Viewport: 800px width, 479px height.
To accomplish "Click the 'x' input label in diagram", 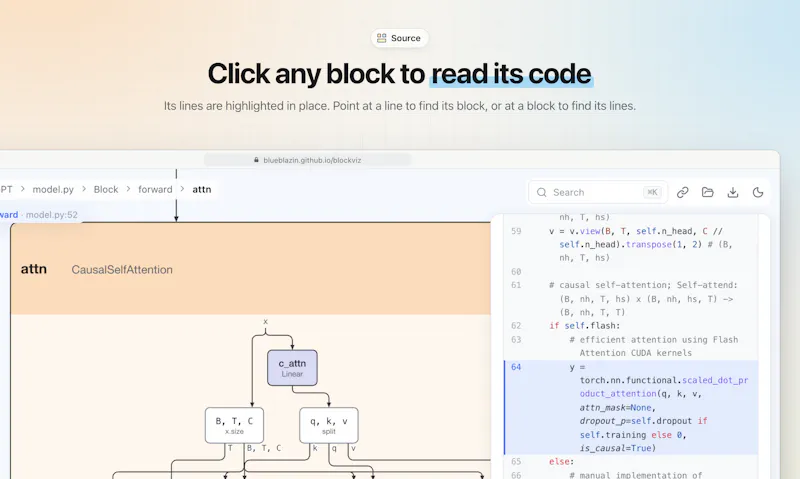I will click(265, 321).
